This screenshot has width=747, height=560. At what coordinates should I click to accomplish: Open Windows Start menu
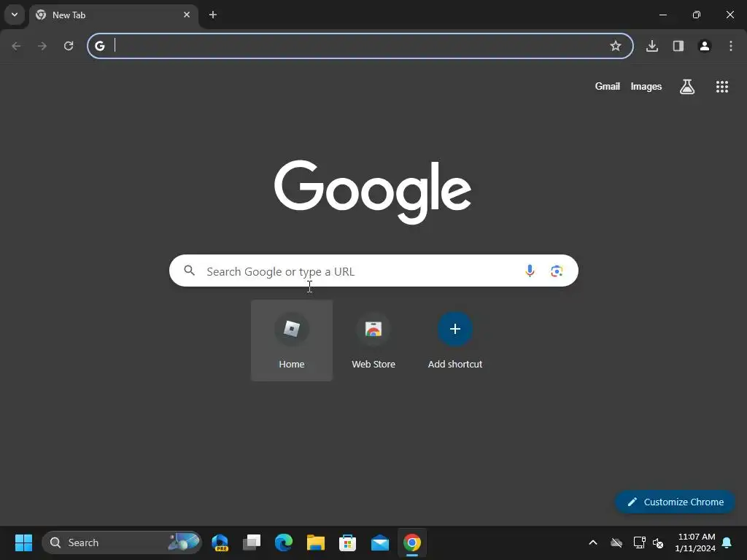(x=23, y=542)
